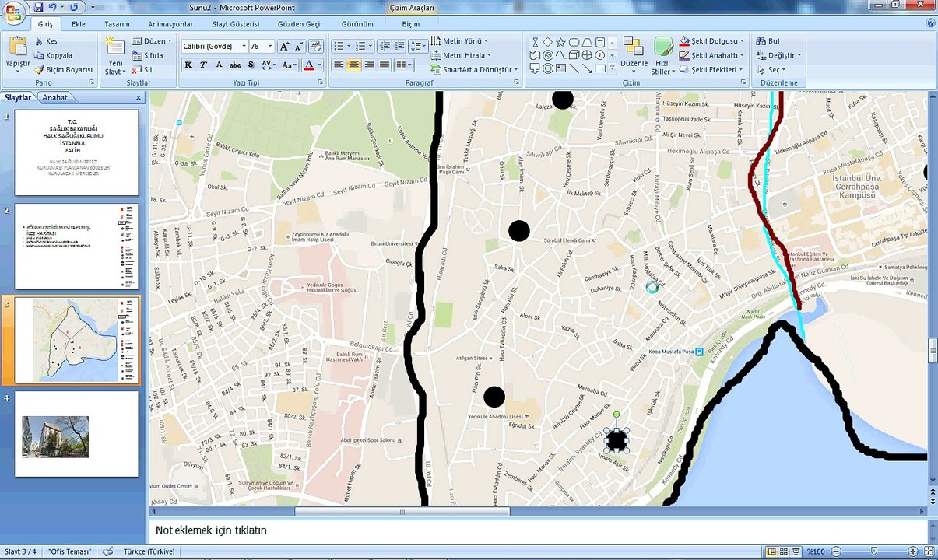938x560 pixels.
Task: Align text right
Action: pyautogui.click(x=369, y=65)
